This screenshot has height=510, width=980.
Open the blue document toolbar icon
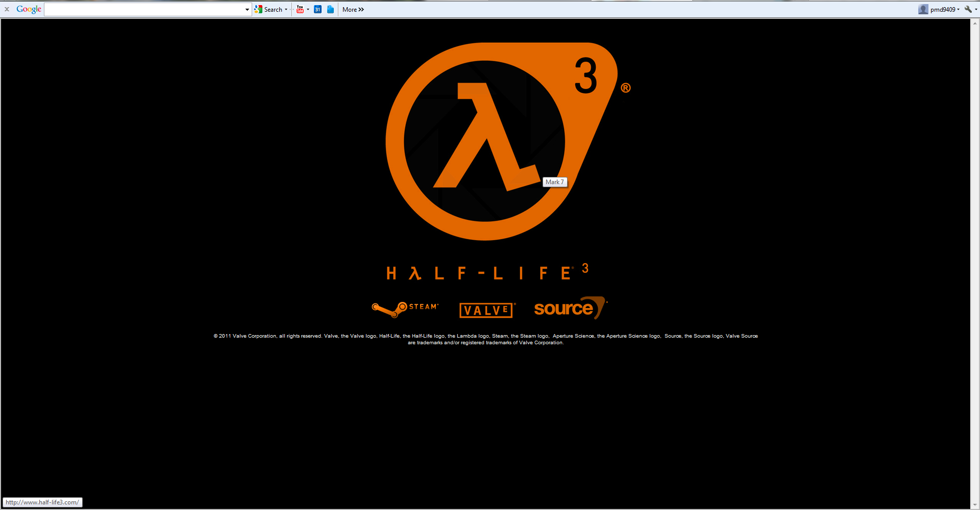330,10
